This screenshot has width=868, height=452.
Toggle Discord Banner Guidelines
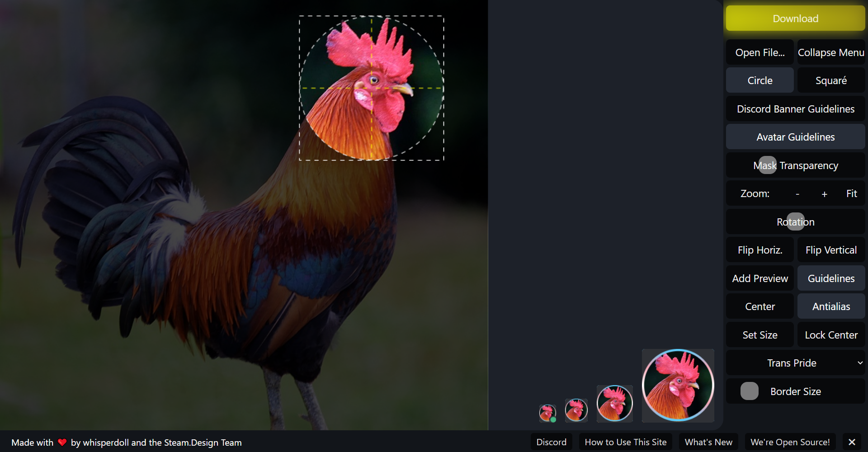[x=795, y=109]
